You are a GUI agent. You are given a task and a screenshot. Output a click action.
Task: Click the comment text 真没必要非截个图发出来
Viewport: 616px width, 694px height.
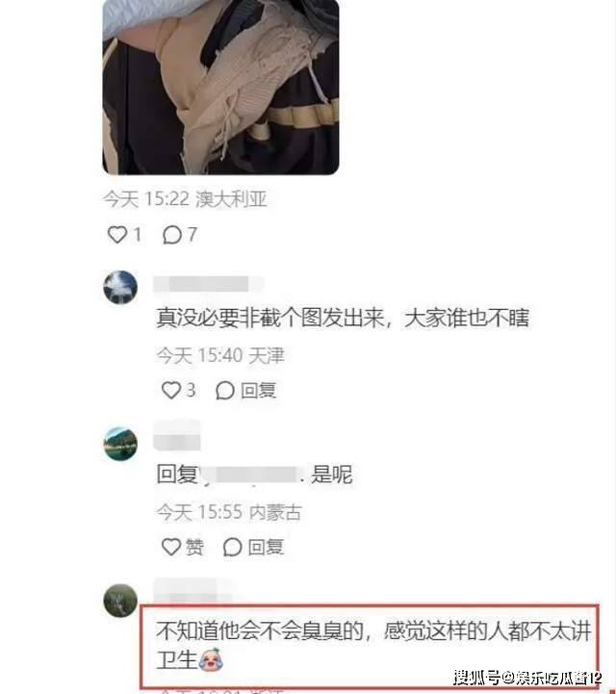270,318
